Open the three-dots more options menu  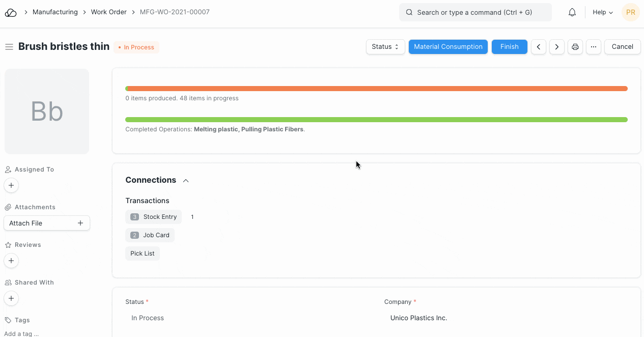[594, 47]
